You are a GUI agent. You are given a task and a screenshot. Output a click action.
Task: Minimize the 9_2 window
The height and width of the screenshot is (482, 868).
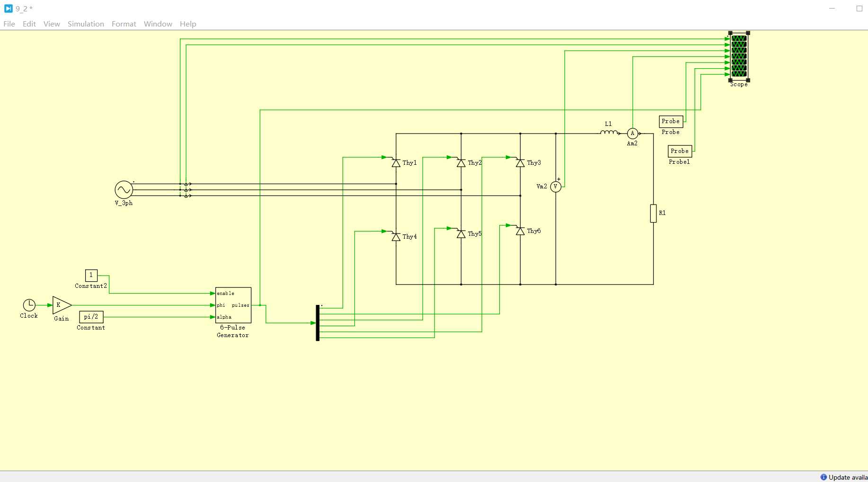click(832, 9)
